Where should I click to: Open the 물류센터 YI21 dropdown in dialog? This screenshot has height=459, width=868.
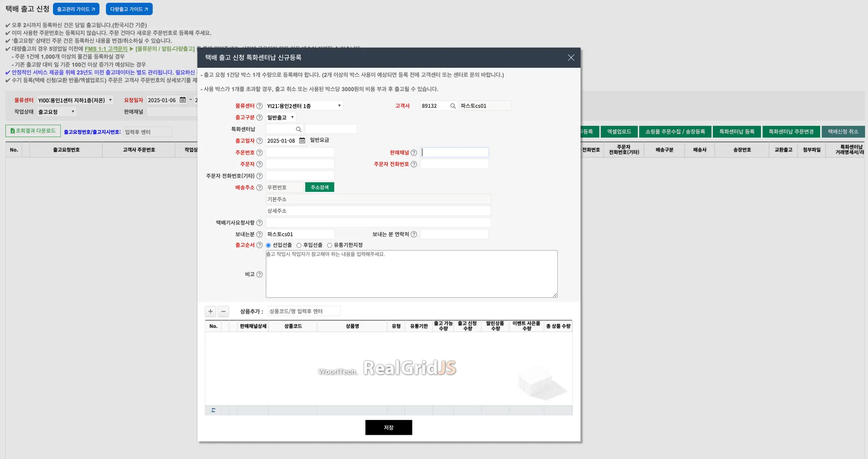point(304,106)
